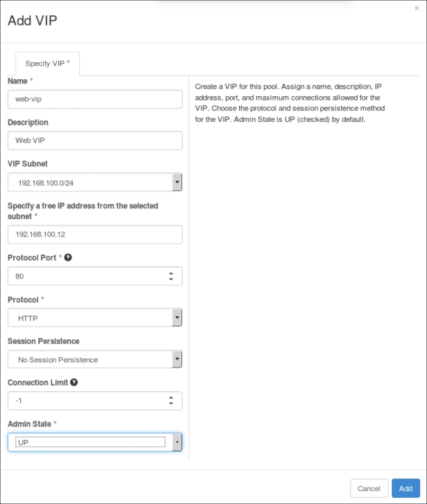Screen dimensions: 427x504
Task: Increase the Protocol Port value
Action: [x=171, y=273]
